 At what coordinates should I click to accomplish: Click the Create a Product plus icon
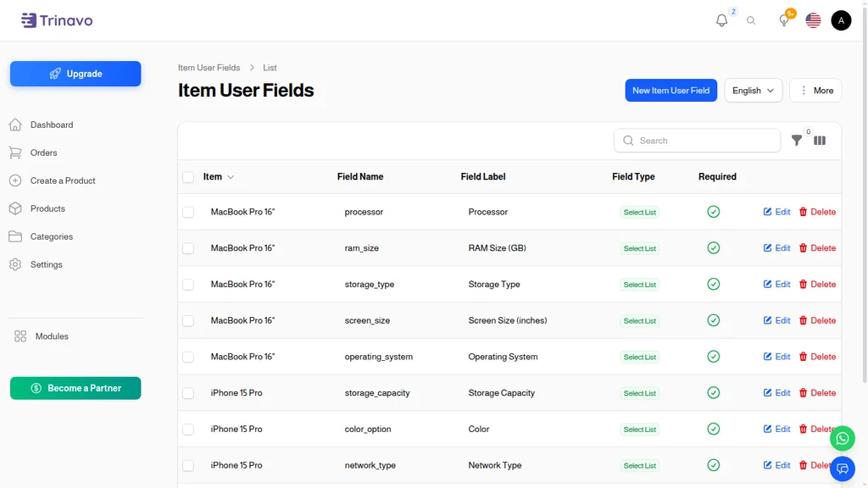15,180
